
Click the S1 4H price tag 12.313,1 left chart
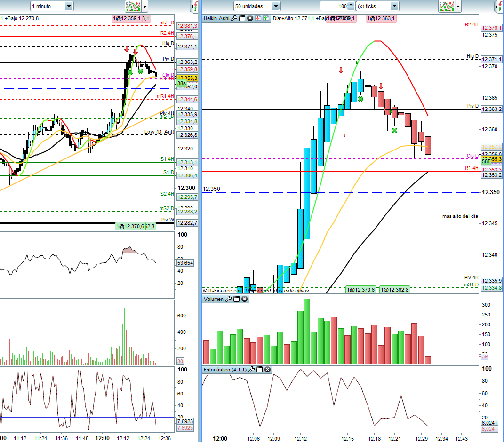[x=187, y=162]
